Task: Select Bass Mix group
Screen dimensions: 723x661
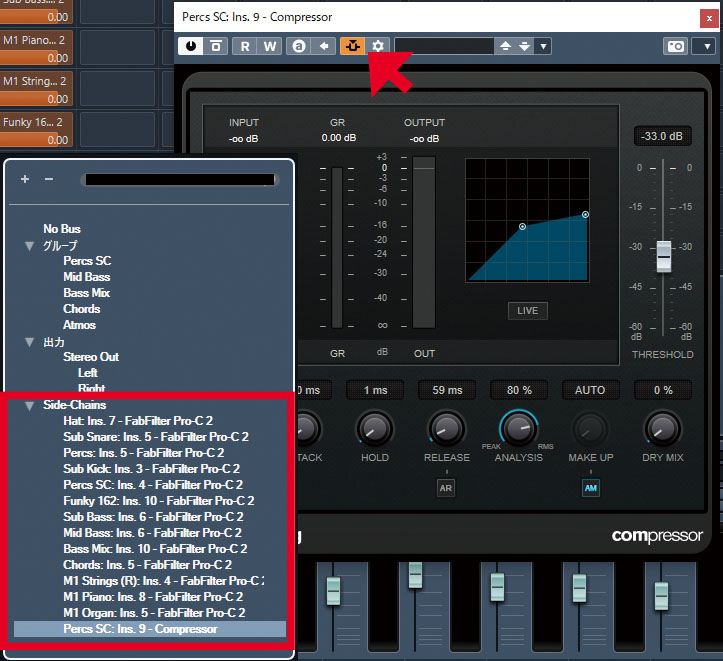Action: [87, 293]
